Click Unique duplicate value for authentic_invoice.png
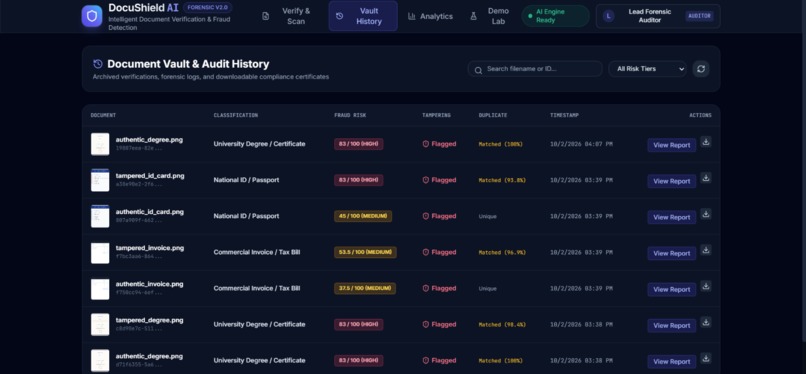 [487, 288]
